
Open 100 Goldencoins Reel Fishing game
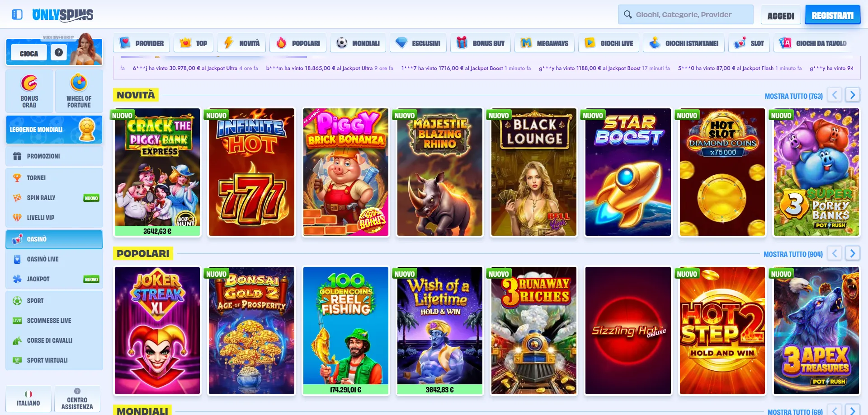pos(346,331)
